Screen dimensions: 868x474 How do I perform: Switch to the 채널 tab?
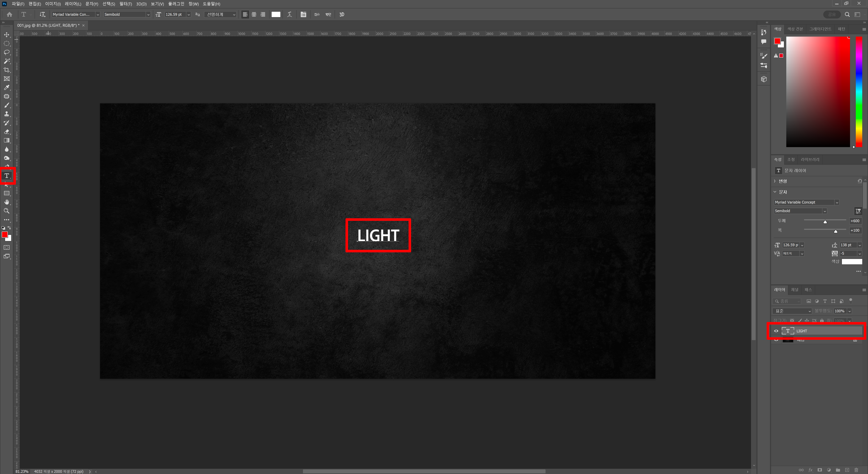[795, 290]
